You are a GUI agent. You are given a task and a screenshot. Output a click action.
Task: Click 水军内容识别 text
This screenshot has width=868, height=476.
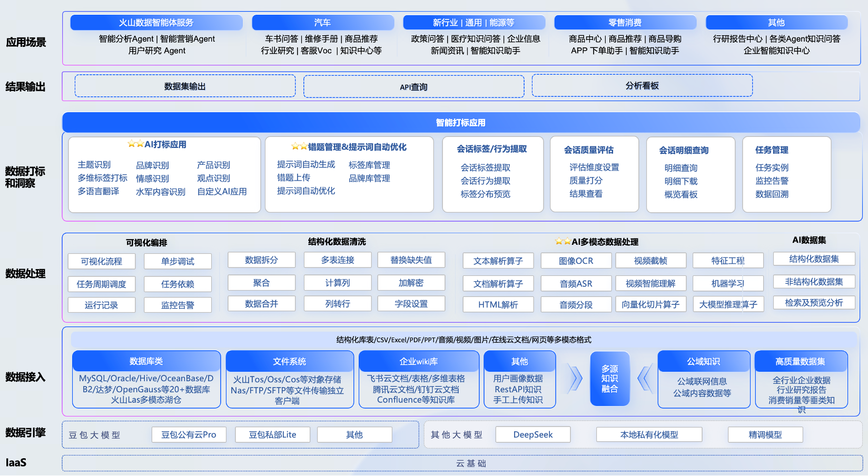[161, 192]
